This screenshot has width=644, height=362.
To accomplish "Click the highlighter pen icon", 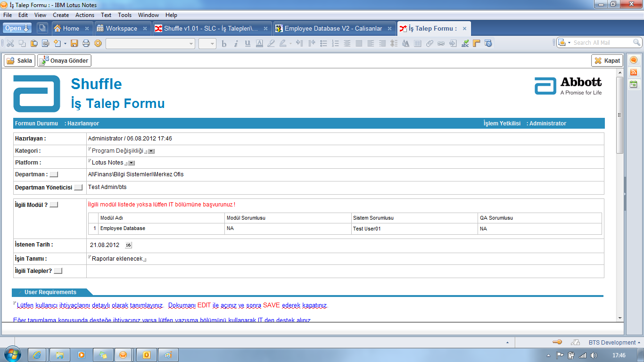I will (282, 43).
